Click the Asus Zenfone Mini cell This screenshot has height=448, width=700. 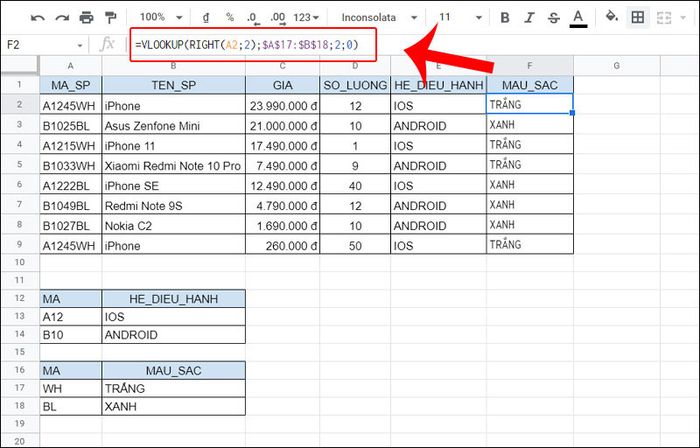pos(173,125)
